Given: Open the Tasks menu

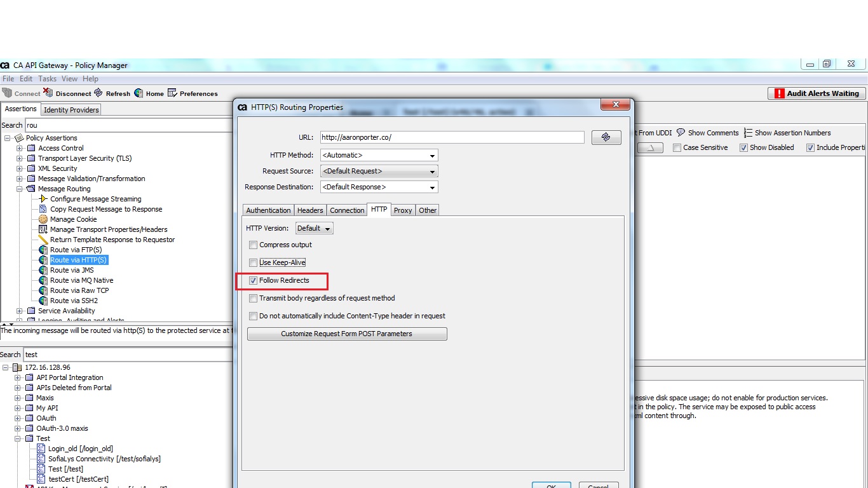Looking at the screenshot, I should tap(47, 78).
